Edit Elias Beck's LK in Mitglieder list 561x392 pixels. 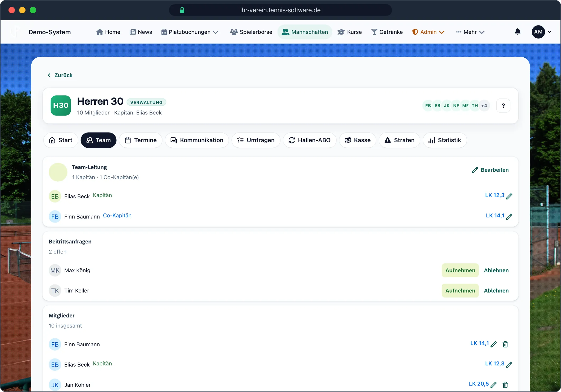[x=509, y=364]
